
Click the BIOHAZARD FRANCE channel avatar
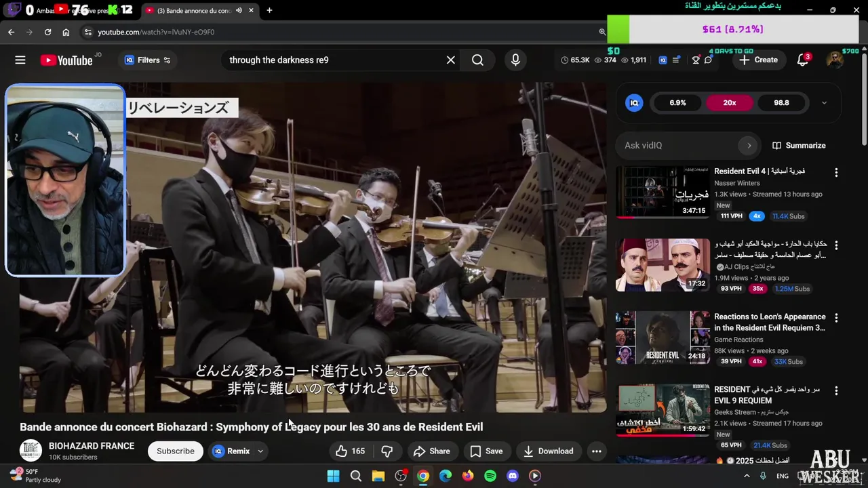tap(31, 451)
